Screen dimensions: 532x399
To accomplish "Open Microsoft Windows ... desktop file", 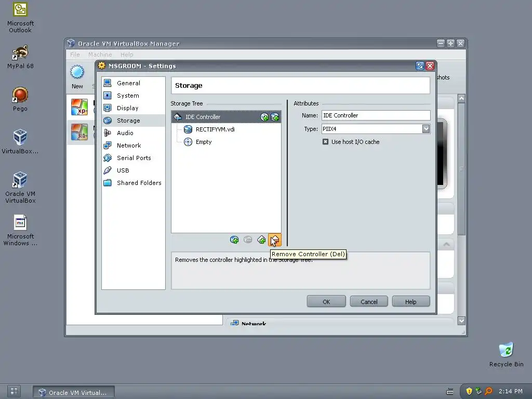I will [20, 230].
